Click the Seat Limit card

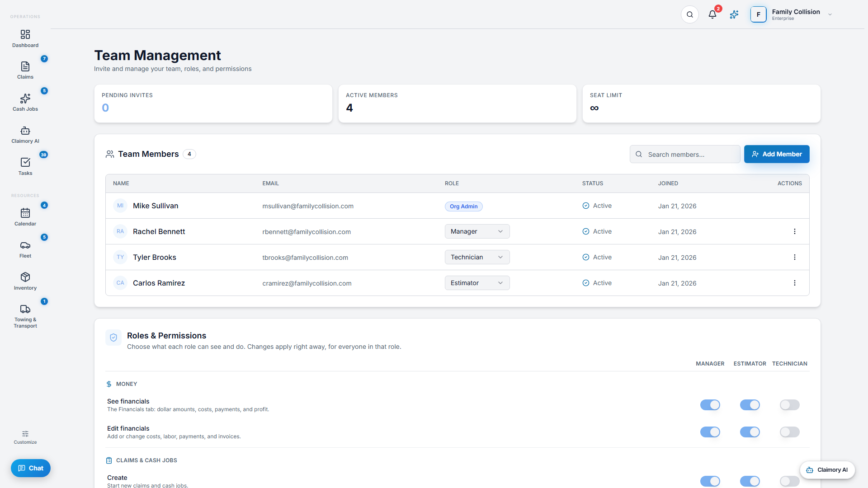coord(702,103)
